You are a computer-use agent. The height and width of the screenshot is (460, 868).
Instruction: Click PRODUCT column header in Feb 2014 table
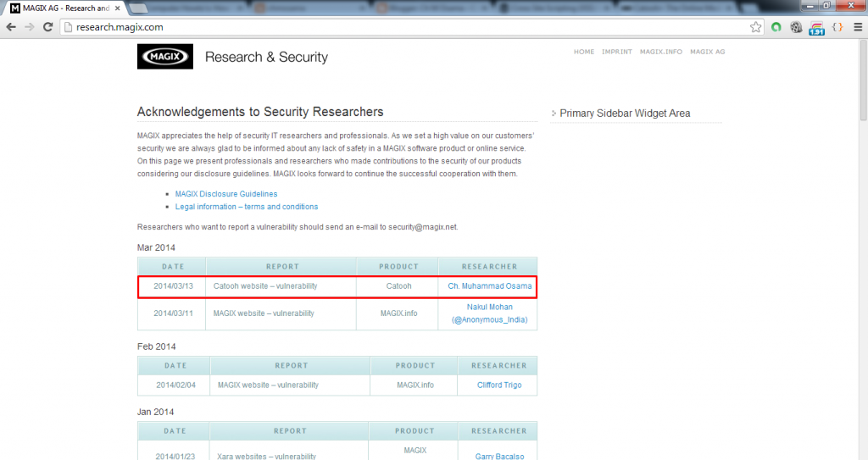point(415,365)
